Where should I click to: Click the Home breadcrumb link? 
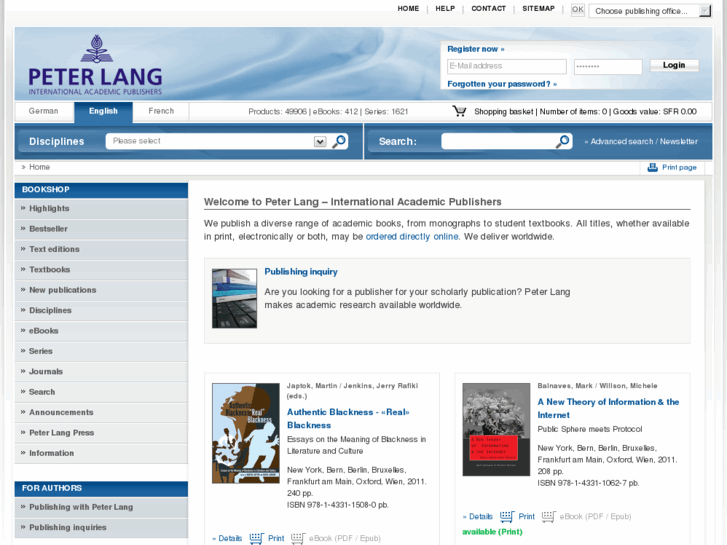pyautogui.click(x=39, y=167)
